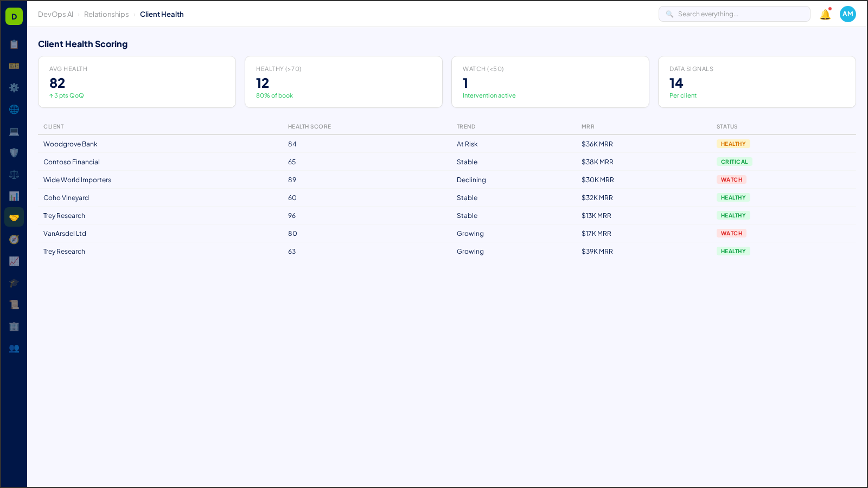The image size is (868, 488).
Task: Select the Settings gear icon
Action: click(x=14, y=87)
